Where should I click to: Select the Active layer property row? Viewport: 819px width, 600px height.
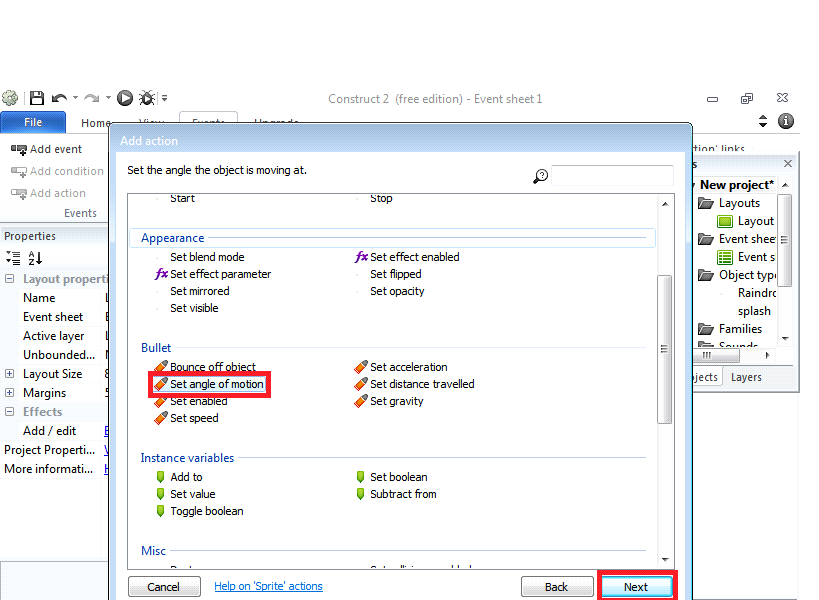pos(54,336)
